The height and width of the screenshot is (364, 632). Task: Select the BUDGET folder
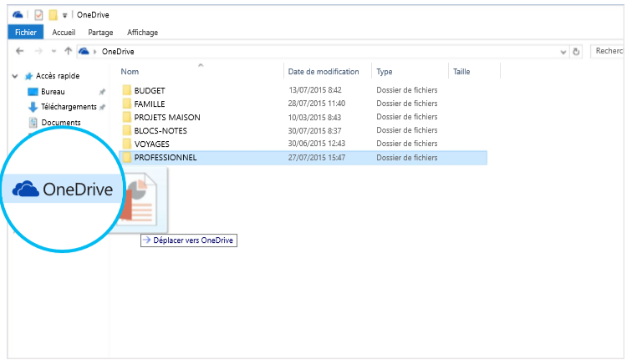[150, 91]
